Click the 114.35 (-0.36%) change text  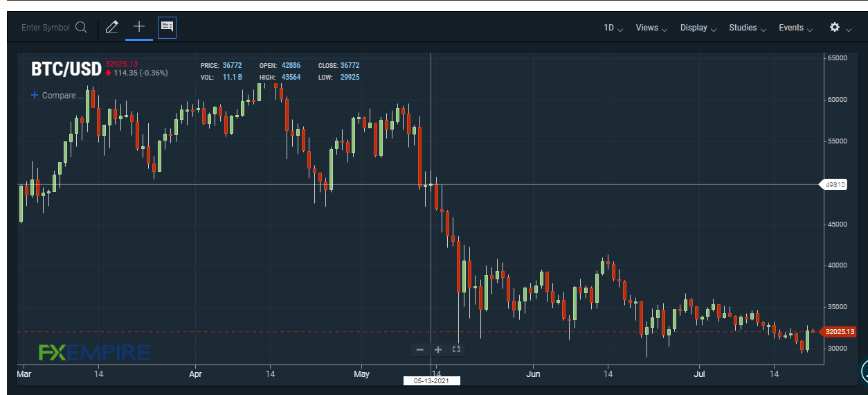(x=141, y=73)
